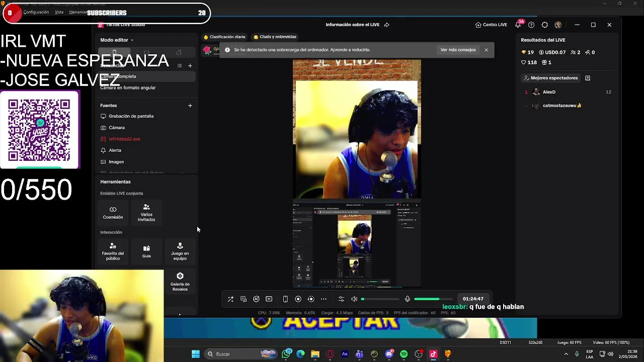Open the help question mark icon
This screenshot has height=362, width=644.
[531, 25]
